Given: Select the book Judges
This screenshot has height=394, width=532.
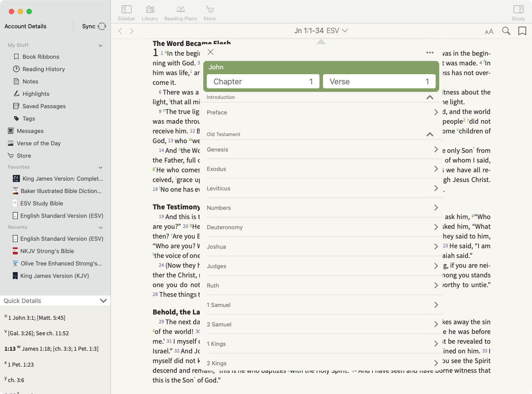Looking at the screenshot, I should point(322,266).
